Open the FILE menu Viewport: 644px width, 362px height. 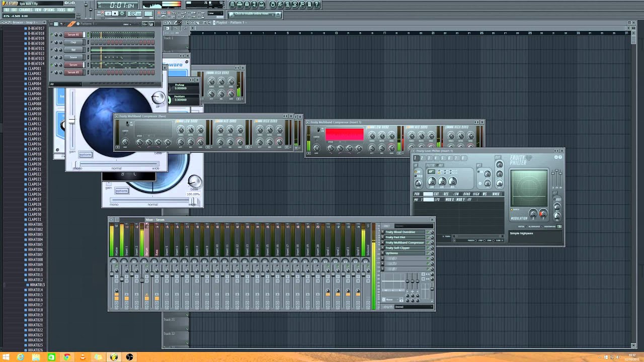[7, 10]
